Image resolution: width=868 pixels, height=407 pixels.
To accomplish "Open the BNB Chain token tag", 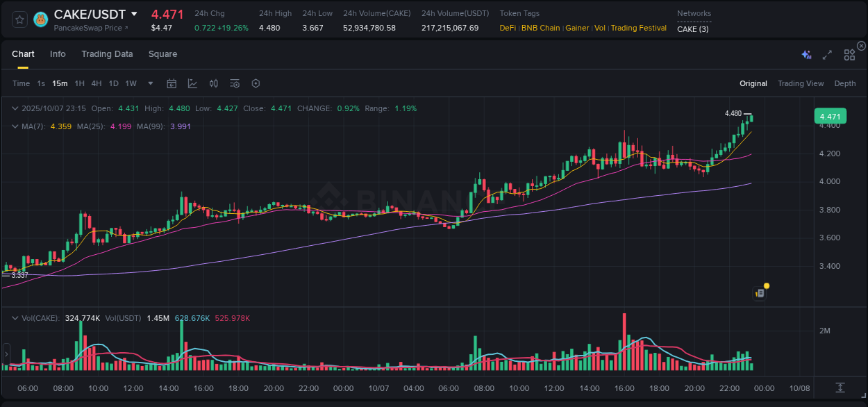I will point(541,28).
